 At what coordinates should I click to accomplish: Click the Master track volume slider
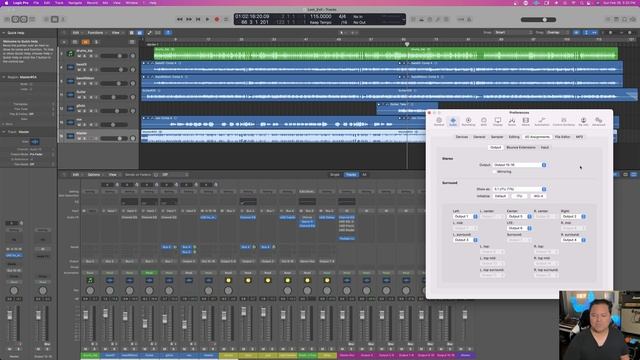tap(113, 138)
